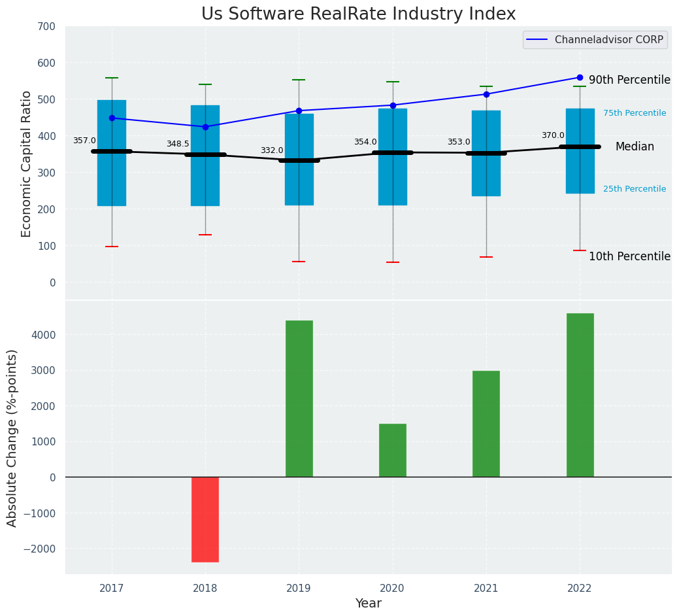Image resolution: width=679 pixels, height=616 pixels.
Task: Click the short green 2020 change bar
Action: pyautogui.click(x=393, y=450)
